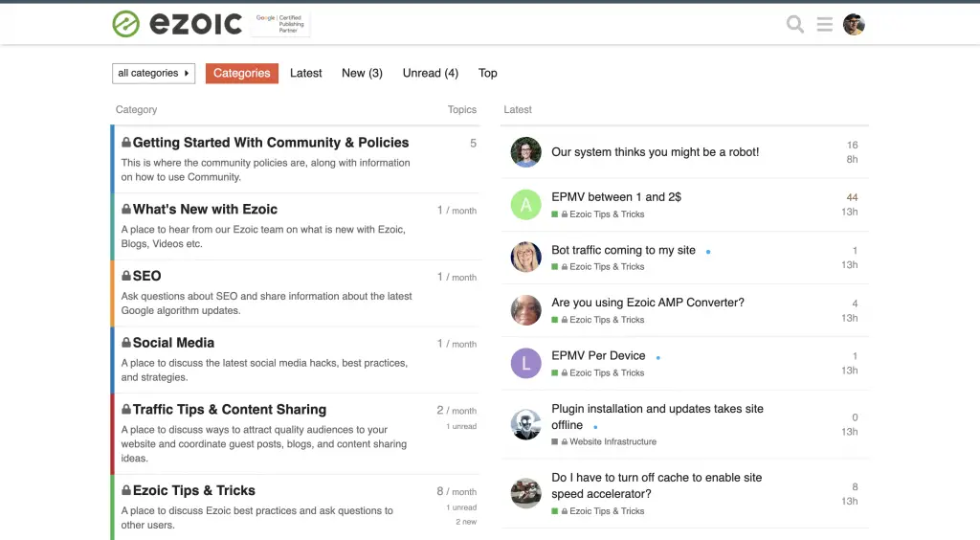Open topic 'Are you using Ezoic AMP Converter?'
980x540 pixels.
[648, 303]
